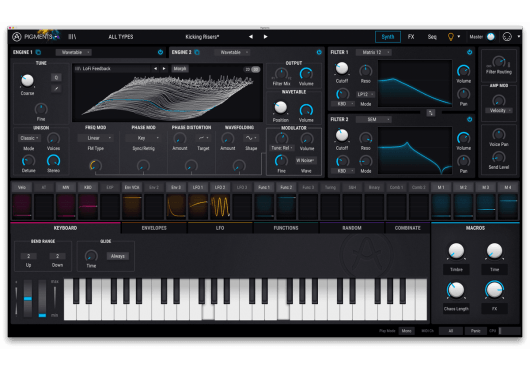Click the Bend Range Up value field
This screenshot has width=530, height=371.
29,256
